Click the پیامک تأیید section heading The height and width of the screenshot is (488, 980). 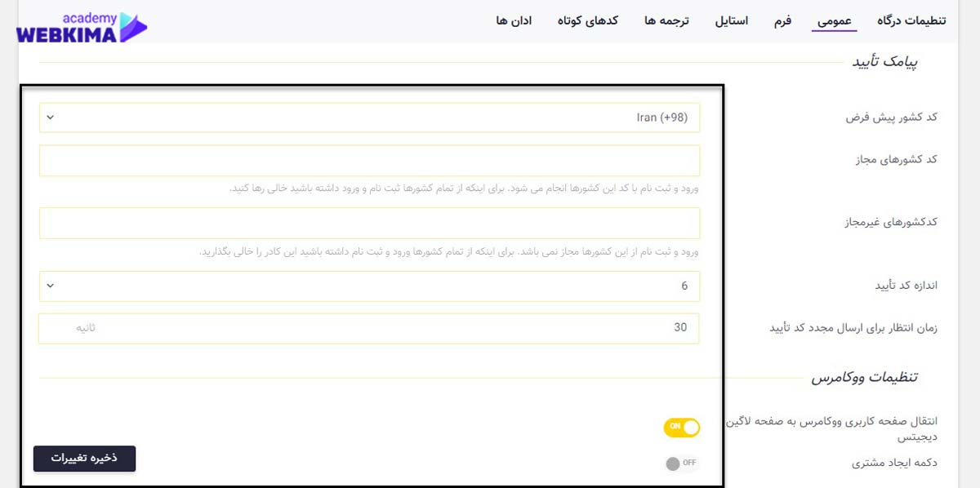[885, 62]
